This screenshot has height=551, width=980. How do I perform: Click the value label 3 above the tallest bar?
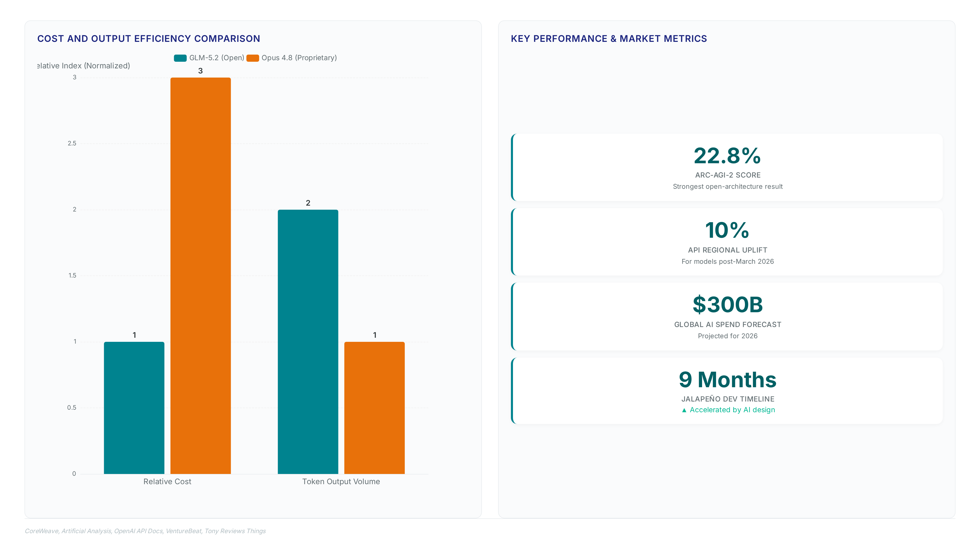pyautogui.click(x=201, y=71)
